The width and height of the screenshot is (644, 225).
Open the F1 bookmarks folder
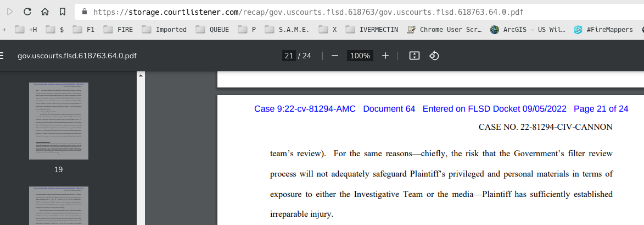84,30
